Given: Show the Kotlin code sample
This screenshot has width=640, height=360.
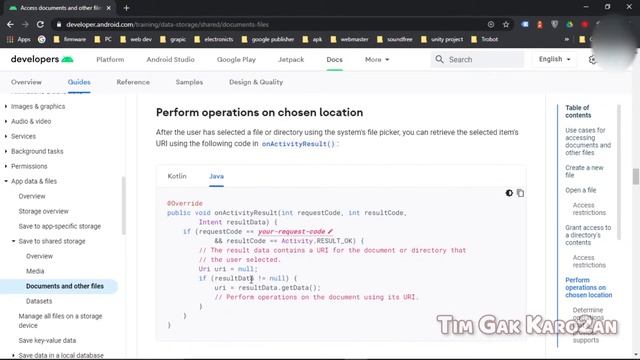Looking at the screenshot, I should (x=177, y=176).
